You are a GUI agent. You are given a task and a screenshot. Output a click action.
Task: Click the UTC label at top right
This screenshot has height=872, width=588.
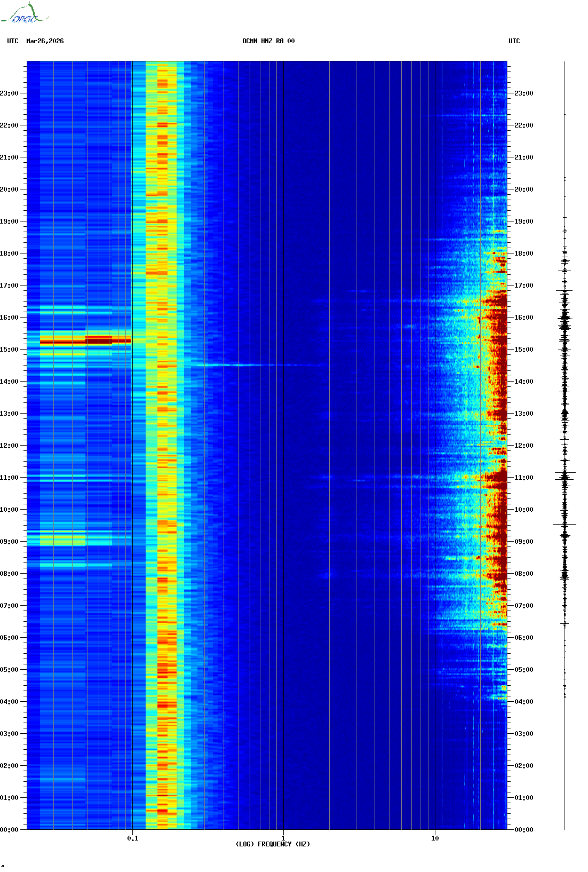514,41
